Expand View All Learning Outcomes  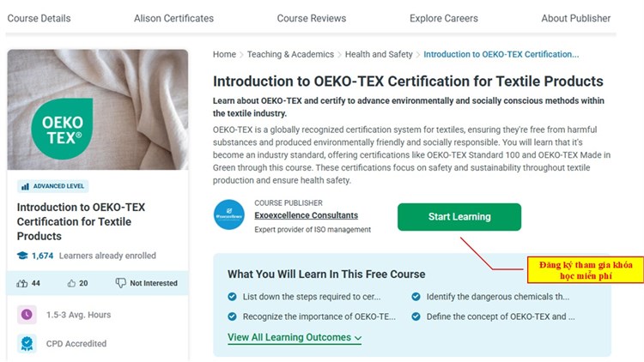pos(294,338)
